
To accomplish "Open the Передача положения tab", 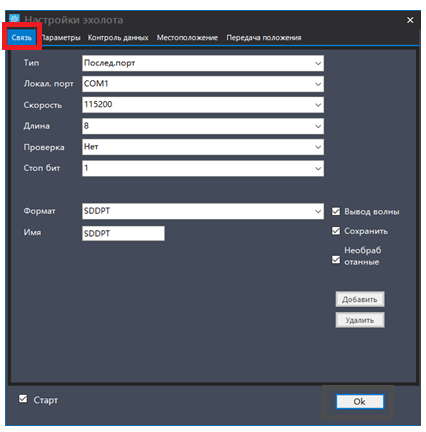I will point(264,38).
